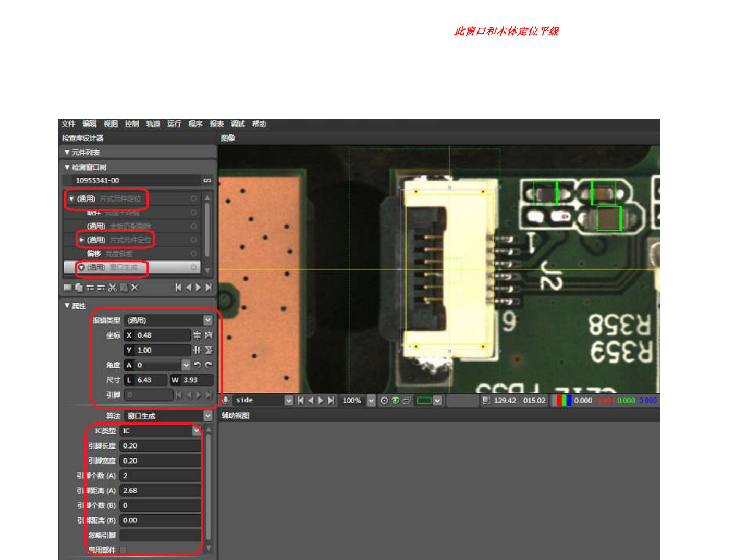747x560 pixels.
Task: Click the rotate counter-clockwise icon beside angle field
Action: tap(197, 365)
